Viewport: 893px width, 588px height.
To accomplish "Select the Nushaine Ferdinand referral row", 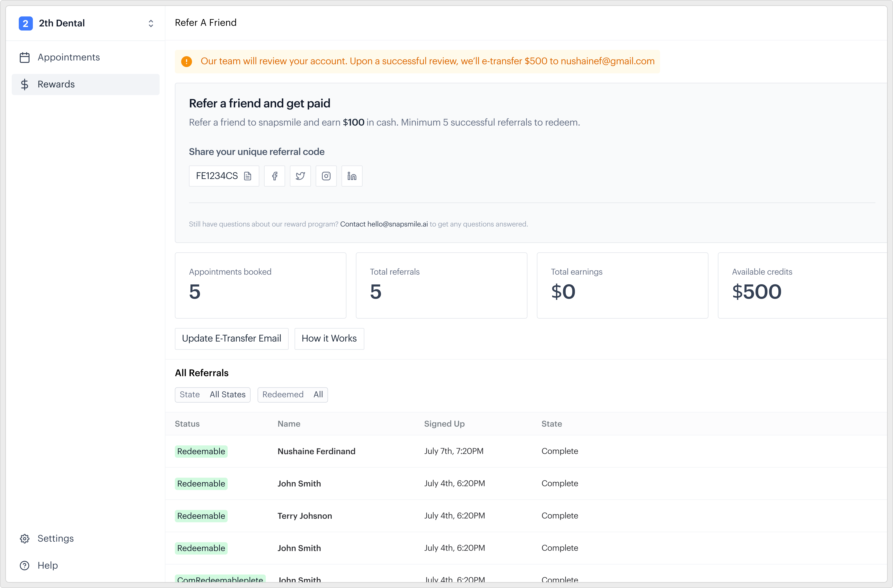I will pos(526,451).
